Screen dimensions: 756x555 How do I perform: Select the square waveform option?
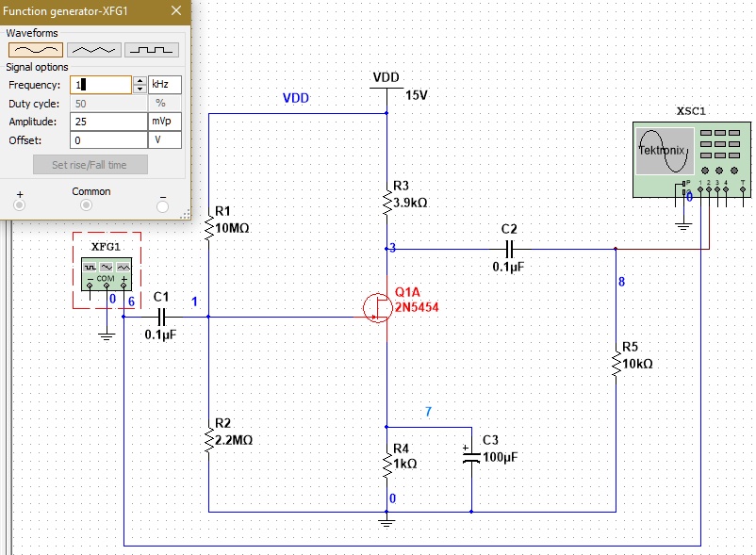coord(150,48)
